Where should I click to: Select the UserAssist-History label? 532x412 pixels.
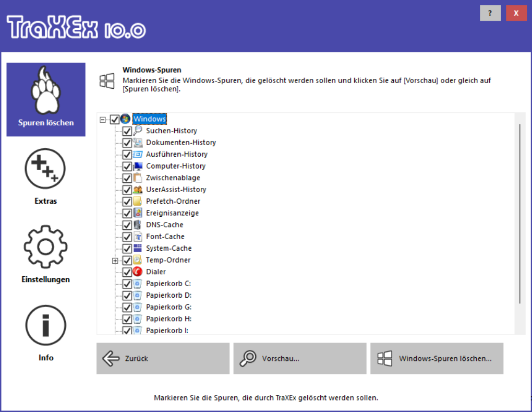pyautogui.click(x=176, y=189)
